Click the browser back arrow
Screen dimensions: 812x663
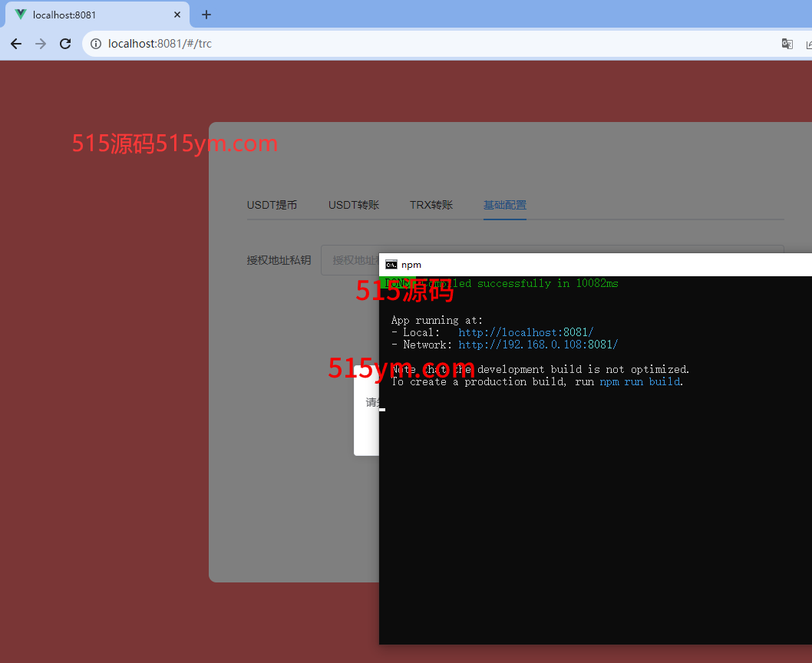pos(16,44)
